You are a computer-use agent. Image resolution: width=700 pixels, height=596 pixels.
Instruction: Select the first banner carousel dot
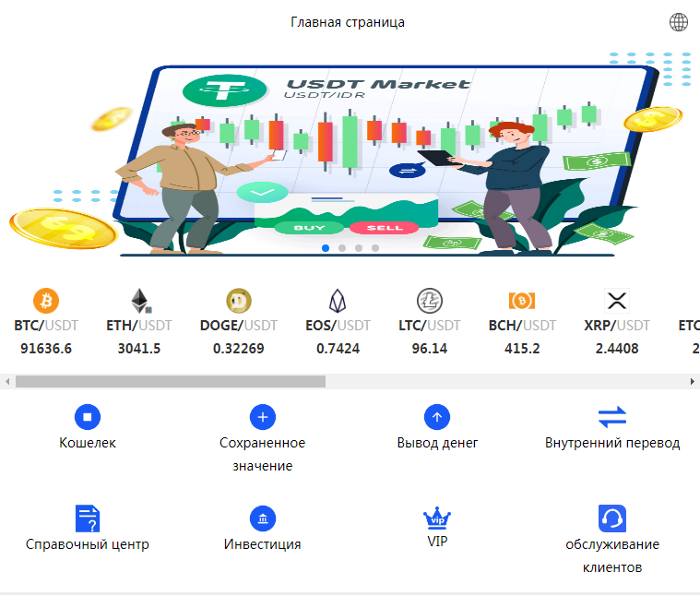click(x=326, y=248)
